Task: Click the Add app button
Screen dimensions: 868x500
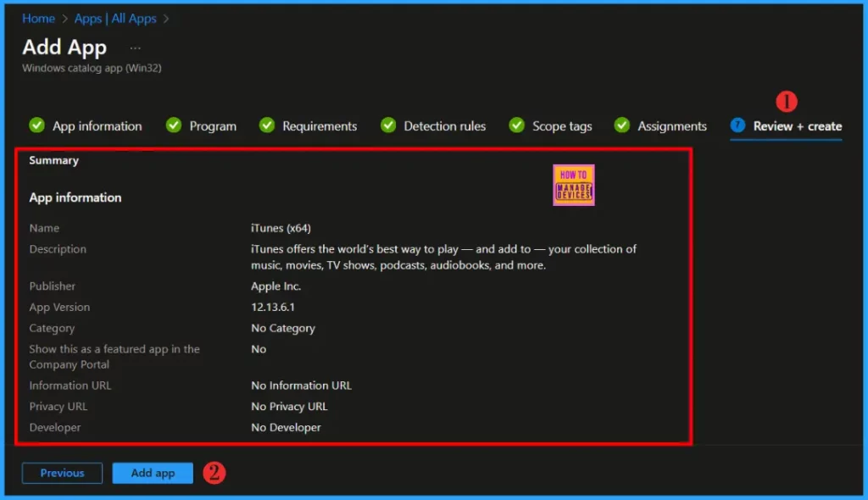Action: [153, 473]
